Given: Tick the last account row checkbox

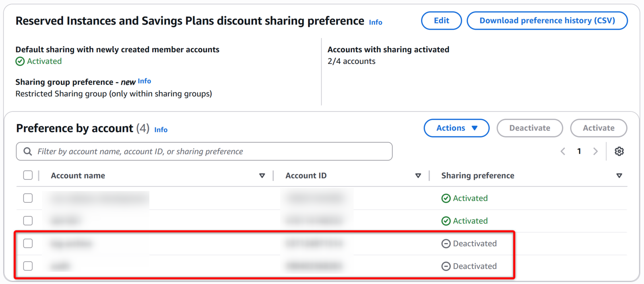Looking at the screenshot, I should (28, 266).
